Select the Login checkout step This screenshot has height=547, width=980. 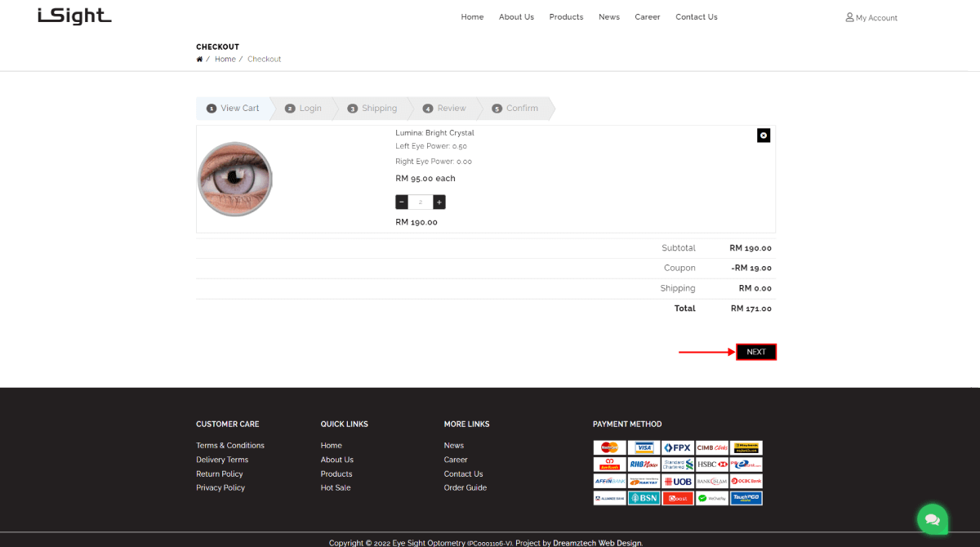(x=303, y=108)
